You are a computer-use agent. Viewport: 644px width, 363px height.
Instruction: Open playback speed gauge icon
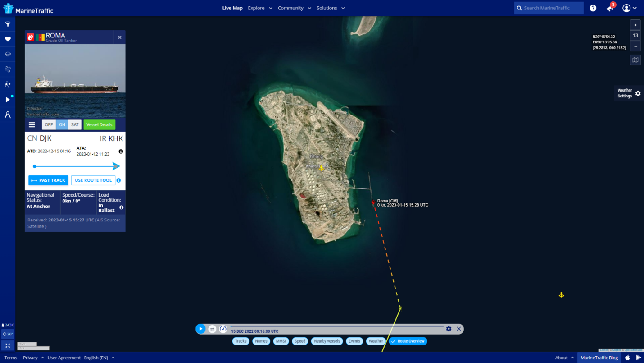[x=223, y=329]
